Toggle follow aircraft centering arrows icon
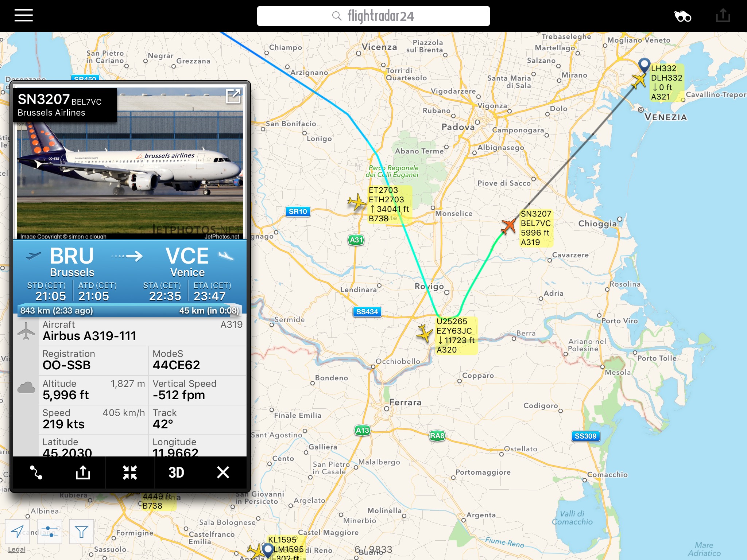The height and width of the screenshot is (560, 747). click(130, 472)
